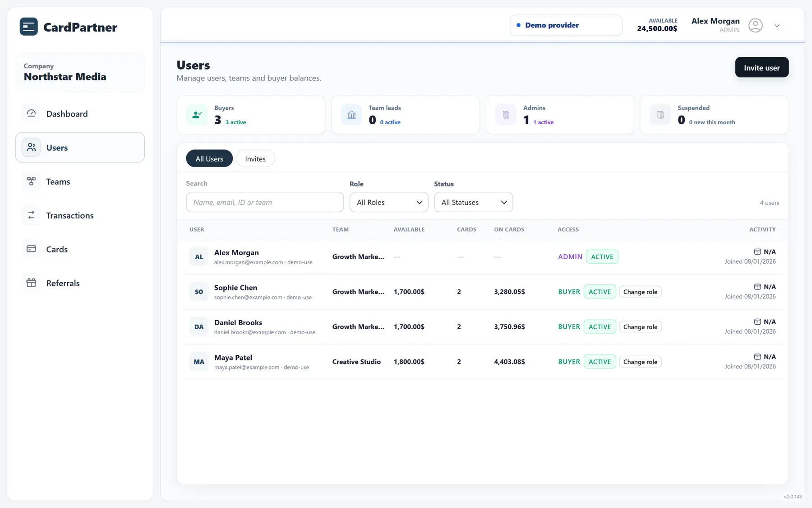Select the Users people icon in sidebar
Image resolution: width=812 pixels, height=508 pixels.
tap(31, 147)
